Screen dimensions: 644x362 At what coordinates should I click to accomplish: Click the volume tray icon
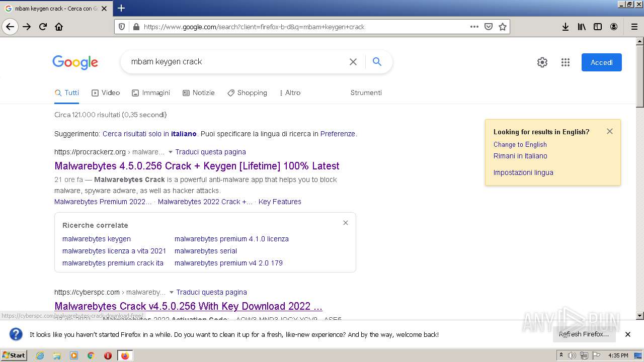pyautogui.click(x=572, y=355)
